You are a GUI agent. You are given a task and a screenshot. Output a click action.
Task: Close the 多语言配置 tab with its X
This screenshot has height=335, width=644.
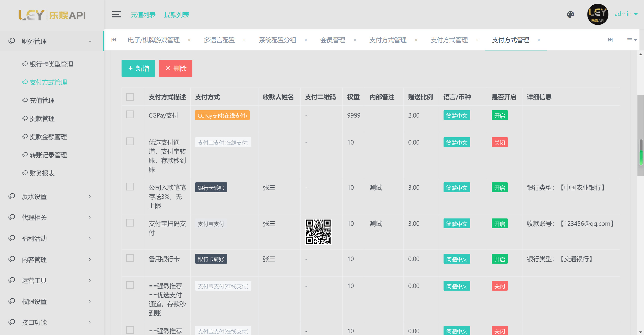pos(244,40)
